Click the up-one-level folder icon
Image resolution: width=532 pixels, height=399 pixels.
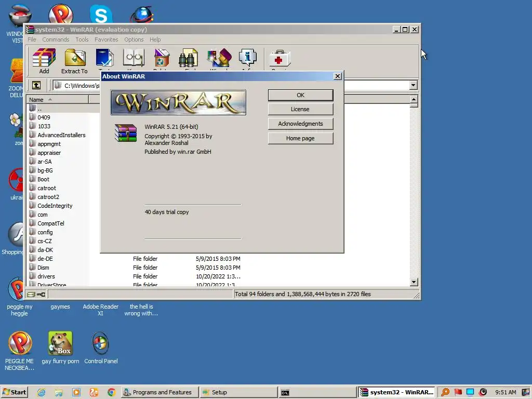click(x=36, y=85)
